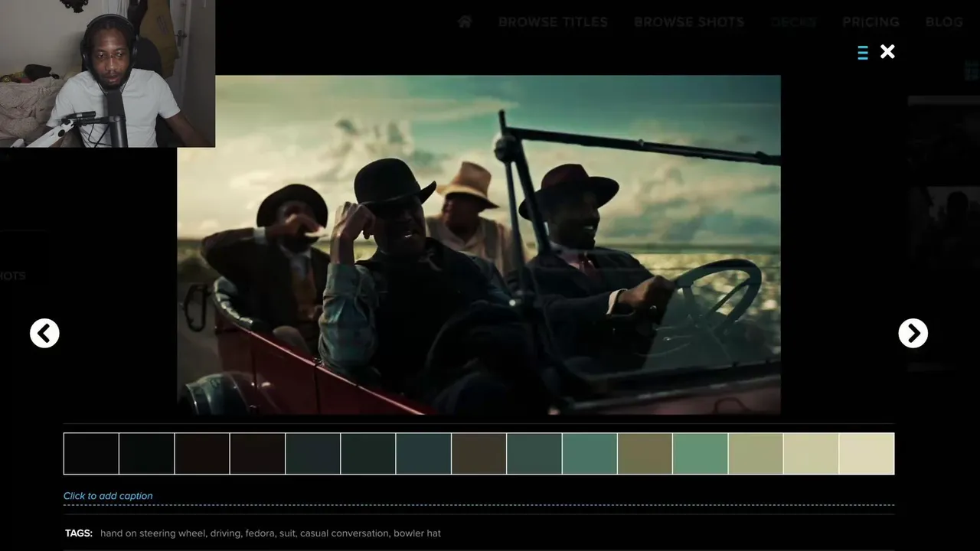
Task: Open the blue list details icon
Action: tap(863, 52)
